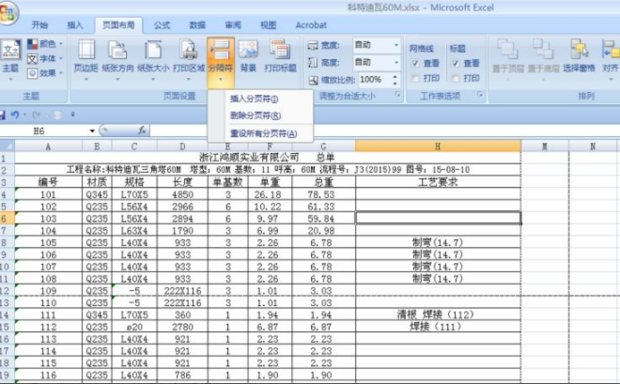Open 颜色 theme colors menu
The height and width of the screenshot is (384, 620).
point(45,44)
